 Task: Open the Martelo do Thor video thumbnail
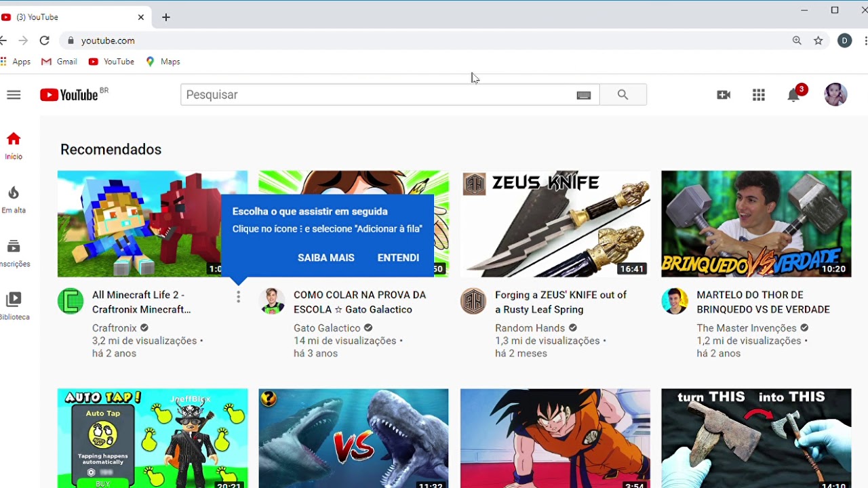pyautogui.click(x=756, y=224)
